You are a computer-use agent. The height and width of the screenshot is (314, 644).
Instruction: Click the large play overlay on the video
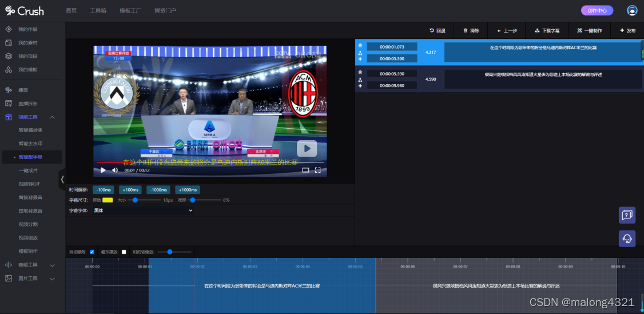[x=307, y=149]
